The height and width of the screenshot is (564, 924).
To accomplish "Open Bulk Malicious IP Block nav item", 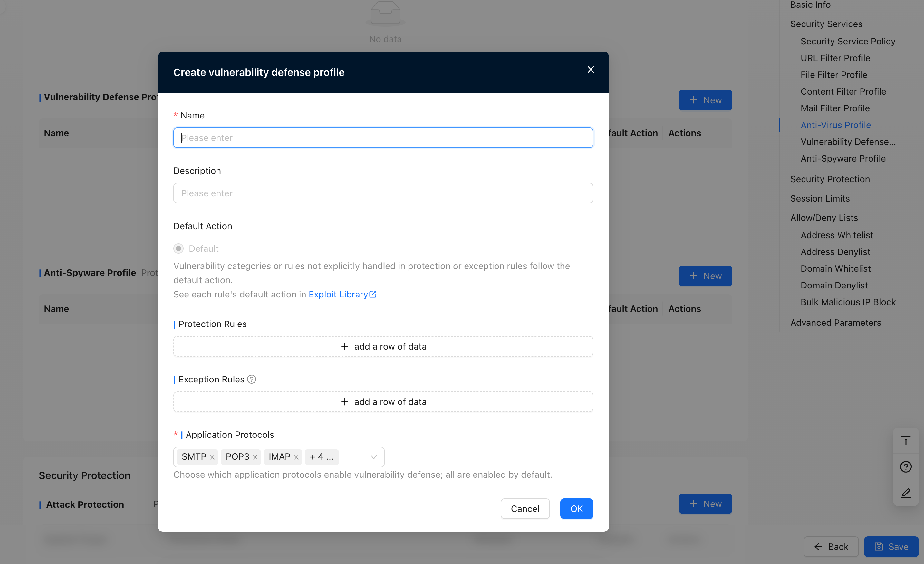I will (x=848, y=302).
